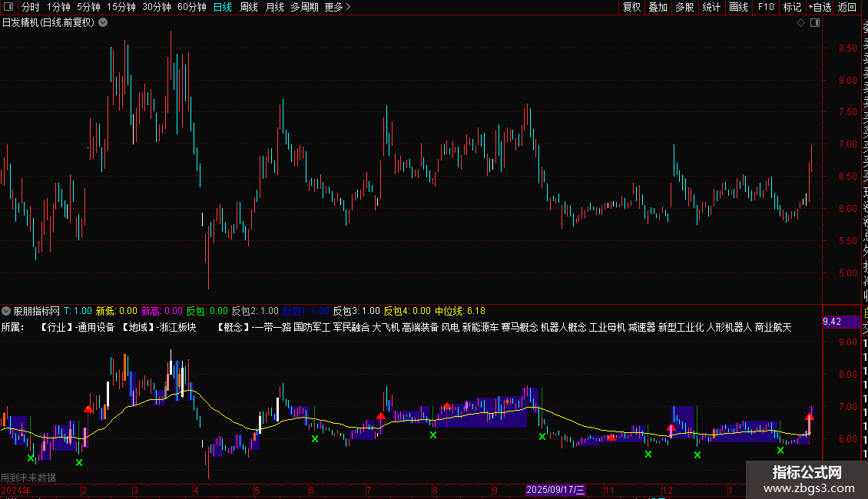The width and height of the screenshot is (868, 499).
Task: Click the 8.50 price axis label
Action: coord(847,48)
